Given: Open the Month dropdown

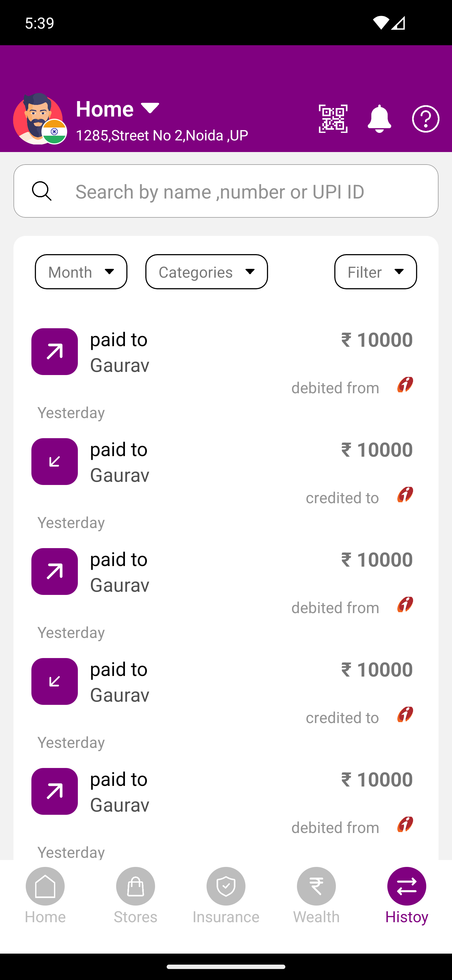Looking at the screenshot, I should point(81,272).
